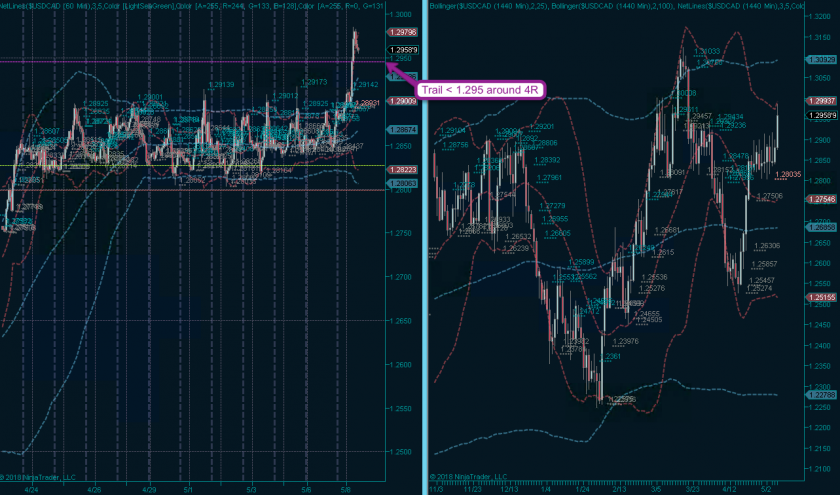Click the red 1.28223 price marker
840x495 pixels.
coord(403,169)
